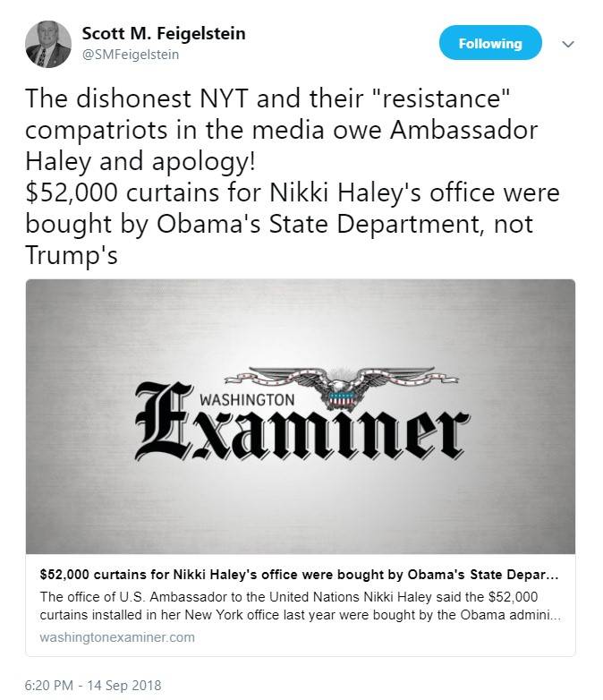
Task: Visit the washingtonexaminer.com domain link
Action: click(117, 637)
